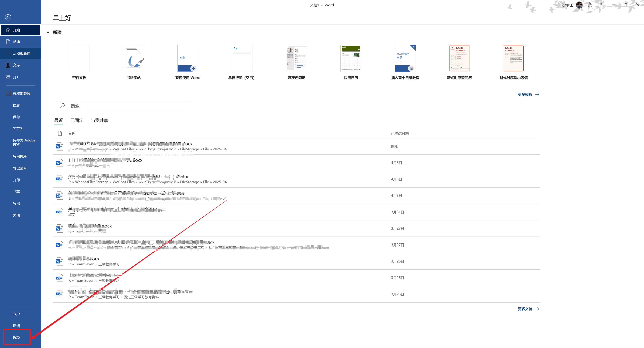Click the question mark help icon

(601, 5)
